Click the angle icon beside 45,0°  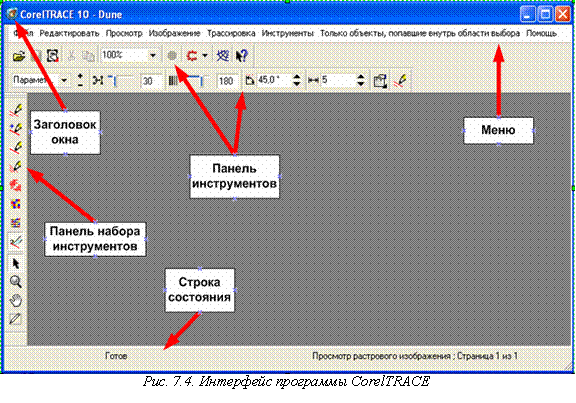[250, 80]
